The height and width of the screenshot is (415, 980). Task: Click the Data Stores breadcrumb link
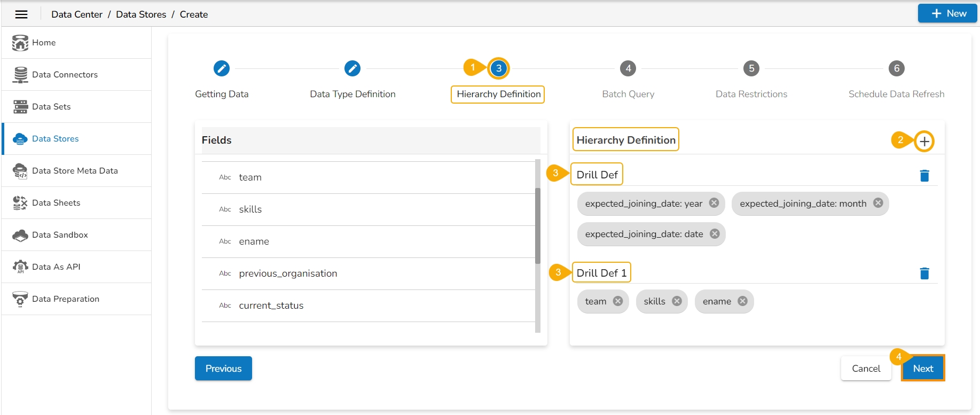141,14
